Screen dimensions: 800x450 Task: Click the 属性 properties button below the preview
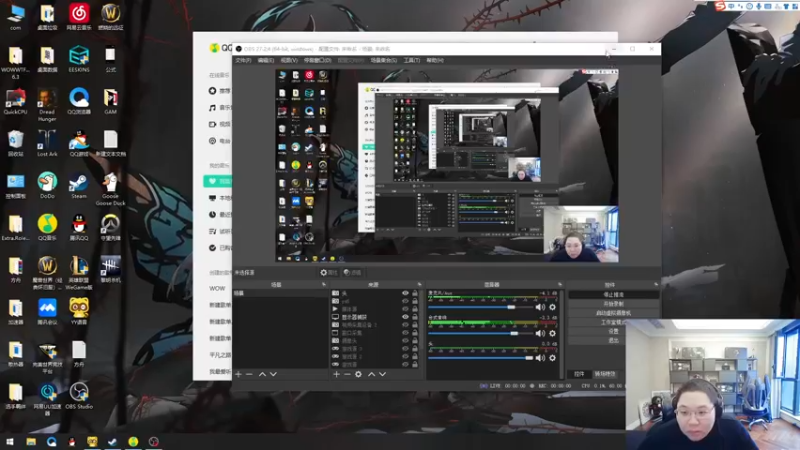329,272
